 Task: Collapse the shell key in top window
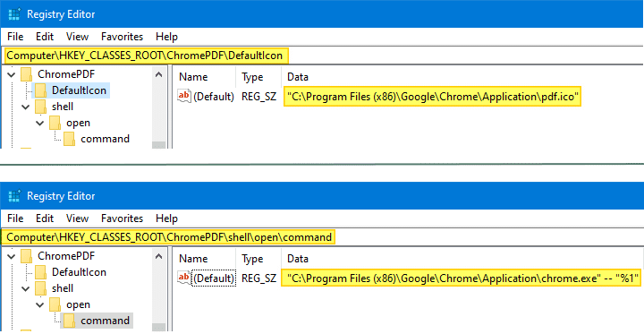point(26,107)
